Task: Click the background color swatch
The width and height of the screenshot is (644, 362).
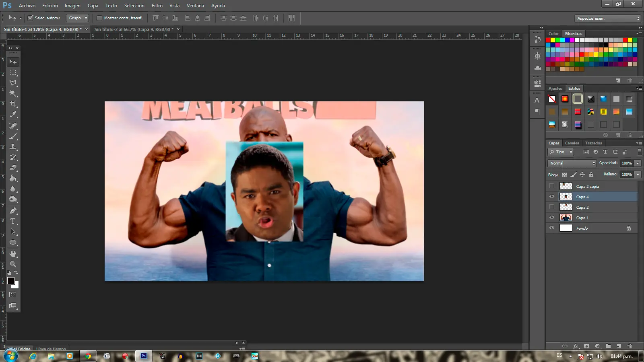Action: tap(16, 286)
